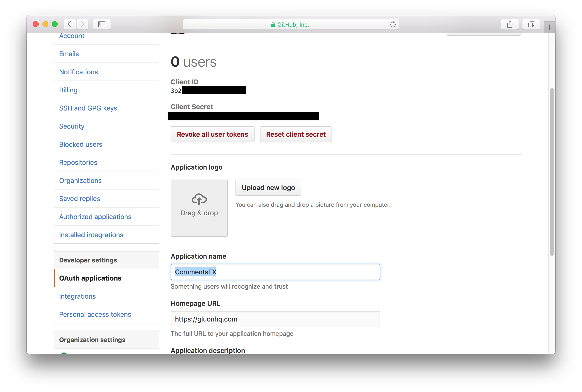
Task: Click the forward navigation arrow
Action: (83, 24)
